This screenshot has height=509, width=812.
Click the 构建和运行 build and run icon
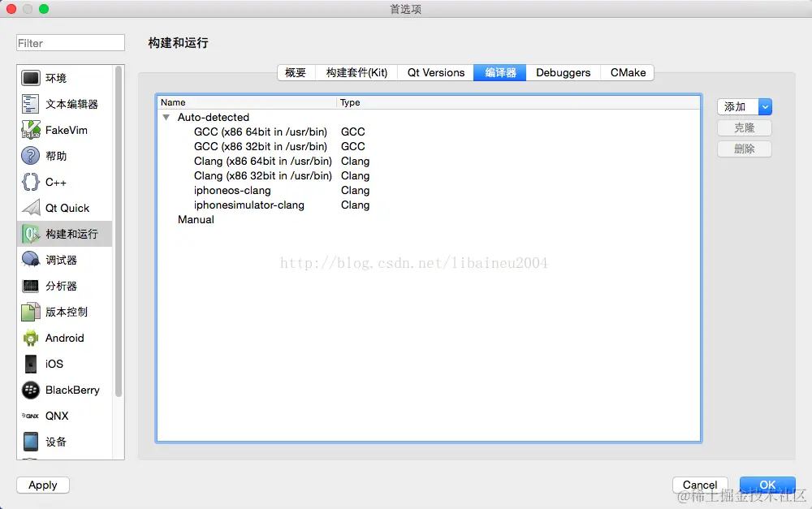[31, 234]
